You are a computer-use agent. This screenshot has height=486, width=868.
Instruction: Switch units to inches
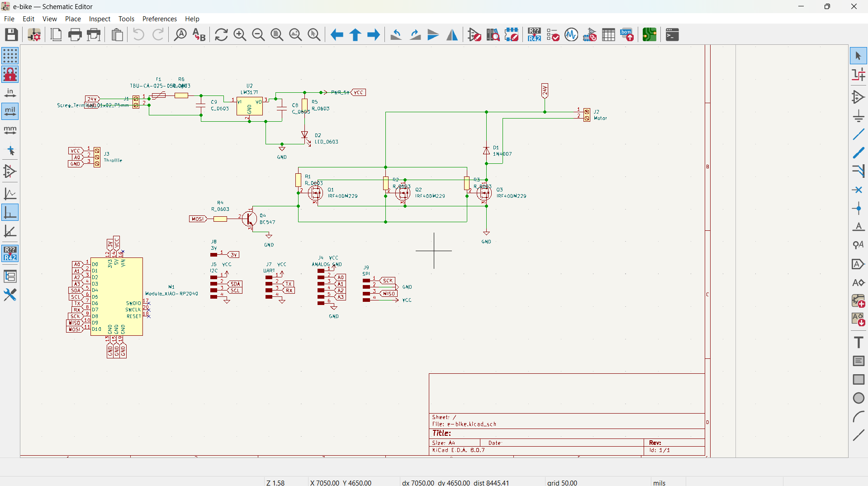coord(10,93)
